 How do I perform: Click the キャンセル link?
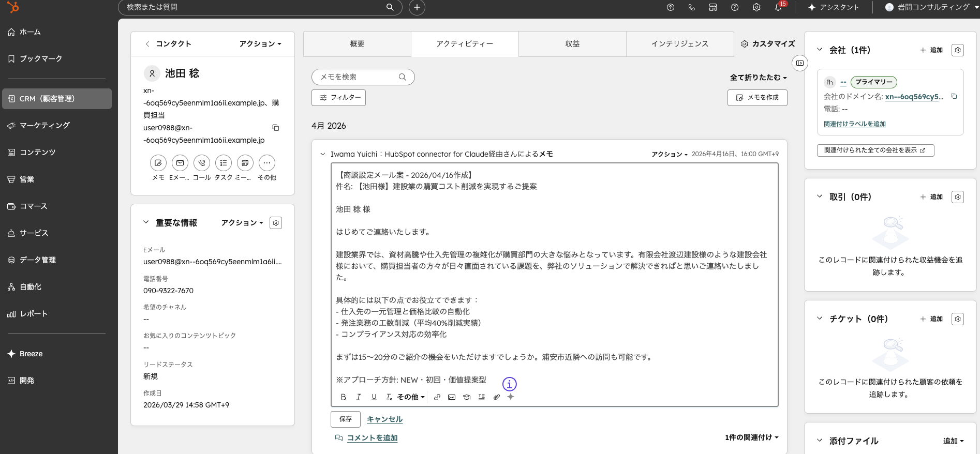[x=384, y=419]
